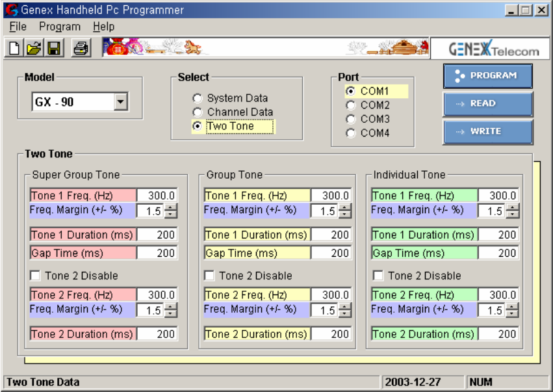553x392 pixels.
Task: Click Individual Tone 2 Duration field
Action: point(498,333)
